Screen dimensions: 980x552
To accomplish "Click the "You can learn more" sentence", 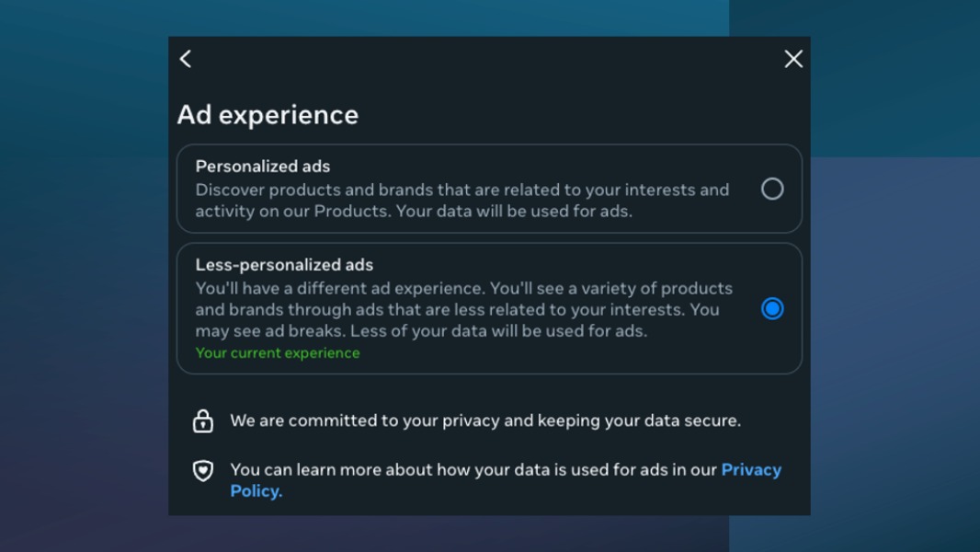I will click(x=473, y=469).
